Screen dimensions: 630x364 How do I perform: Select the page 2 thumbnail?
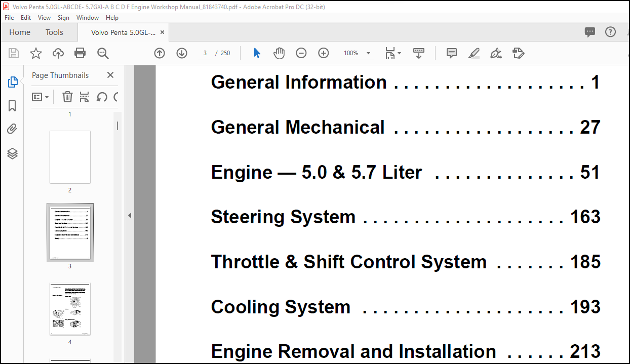70,157
